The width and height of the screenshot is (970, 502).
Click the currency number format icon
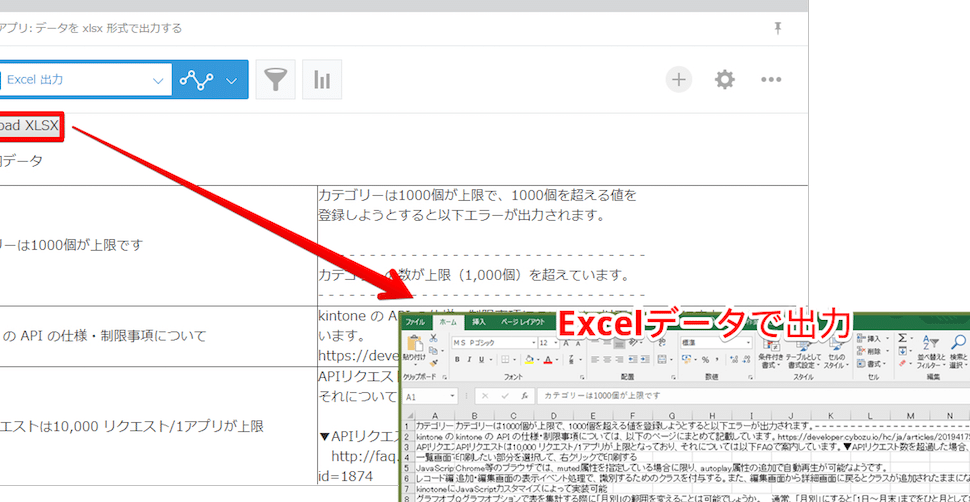tap(689, 360)
